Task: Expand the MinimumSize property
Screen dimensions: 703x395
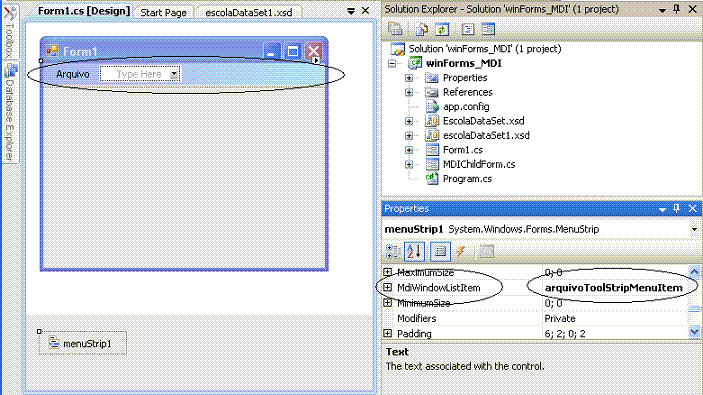Action: 388,303
